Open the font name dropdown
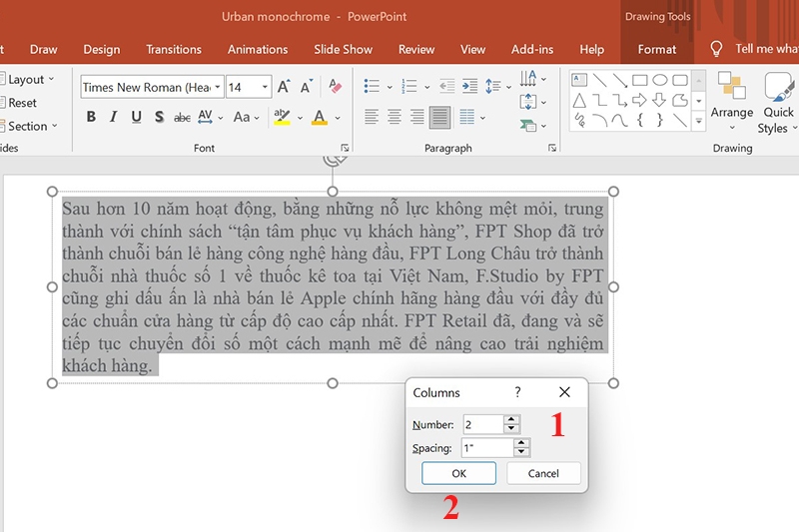The width and height of the screenshot is (799, 532). 217,87
